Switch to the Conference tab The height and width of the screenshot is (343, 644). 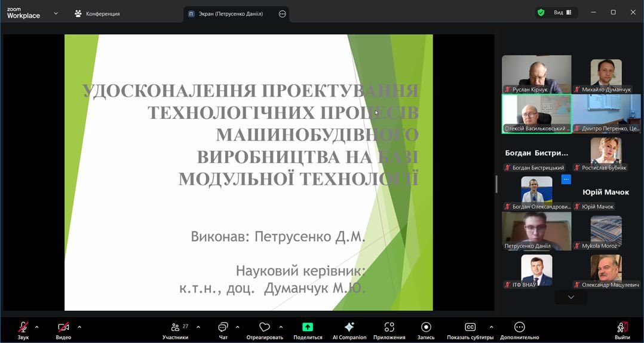click(97, 14)
